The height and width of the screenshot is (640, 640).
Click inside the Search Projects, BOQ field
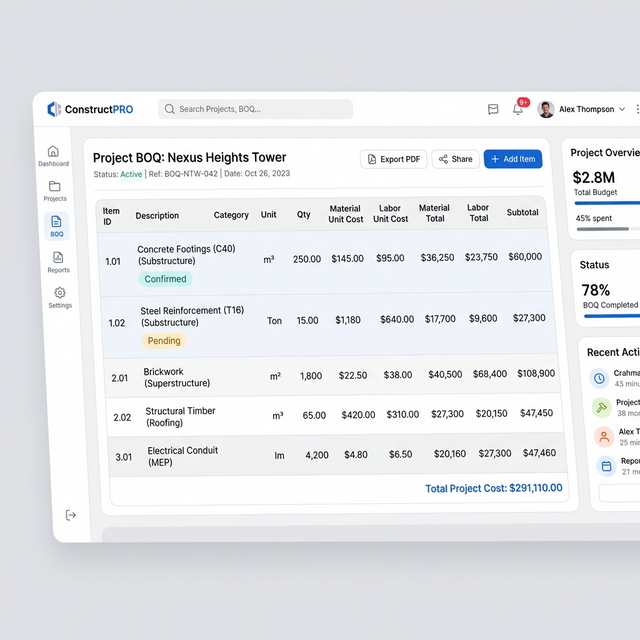point(255,109)
